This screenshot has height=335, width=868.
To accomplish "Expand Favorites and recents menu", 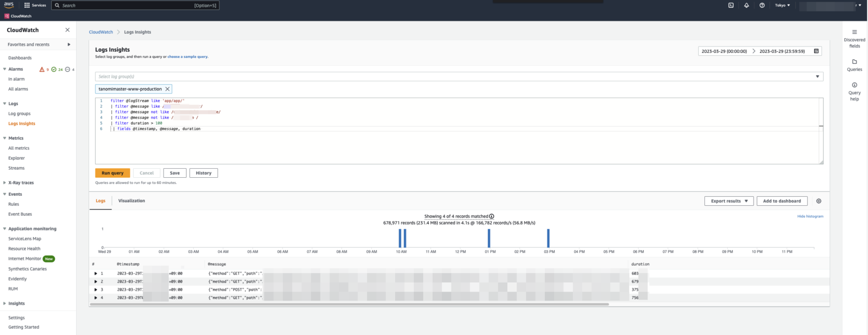I will click(x=69, y=44).
